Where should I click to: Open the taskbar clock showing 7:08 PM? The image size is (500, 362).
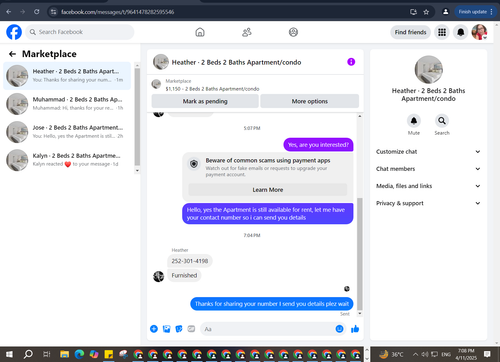466,354
